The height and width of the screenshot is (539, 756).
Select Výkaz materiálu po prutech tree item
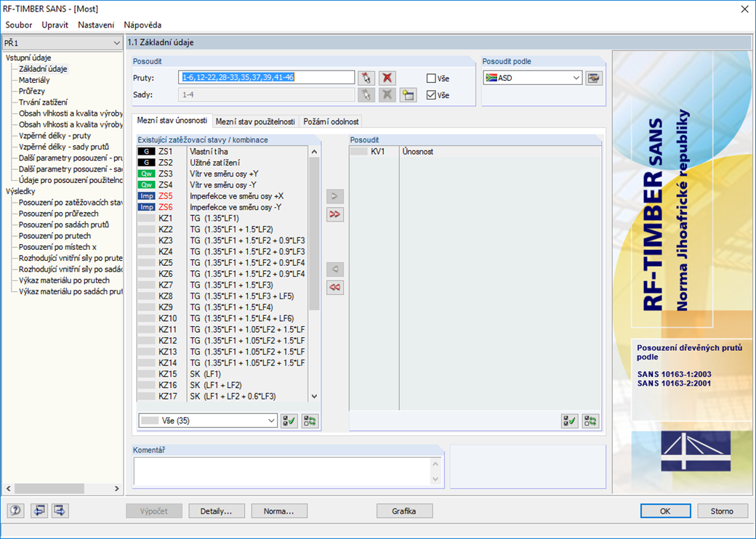(x=64, y=280)
